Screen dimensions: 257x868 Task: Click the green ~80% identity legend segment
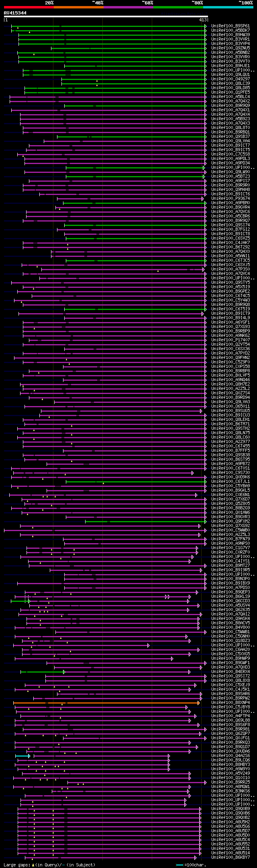[x=178, y=7]
